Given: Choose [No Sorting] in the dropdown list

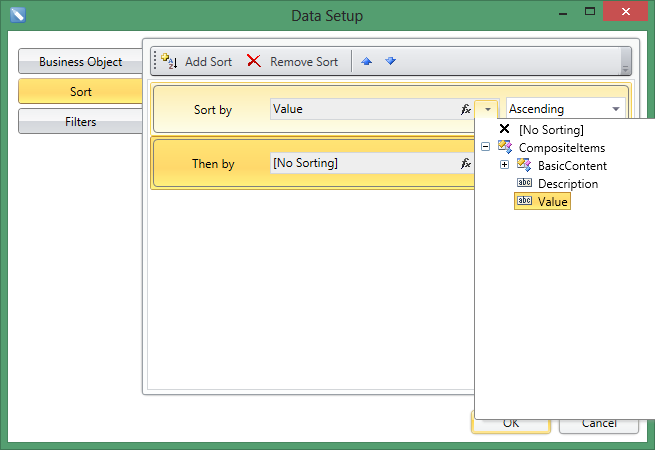Looking at the screenshot, I should click(x=550, y=130).
